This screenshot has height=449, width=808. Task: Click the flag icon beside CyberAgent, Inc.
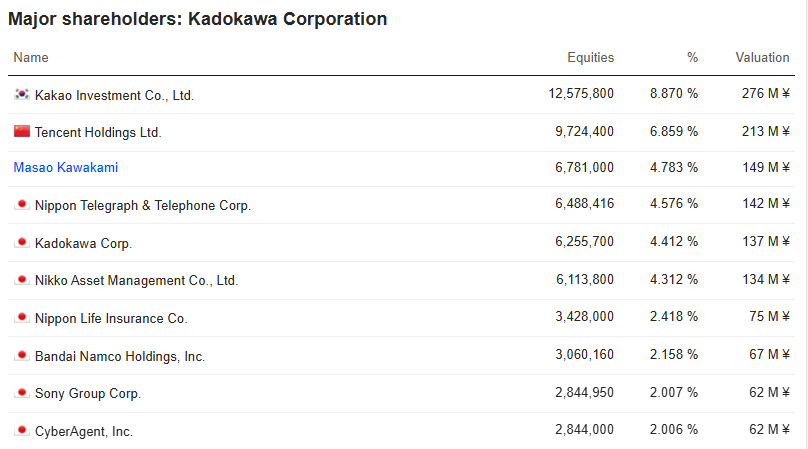(x=22, y=430)
